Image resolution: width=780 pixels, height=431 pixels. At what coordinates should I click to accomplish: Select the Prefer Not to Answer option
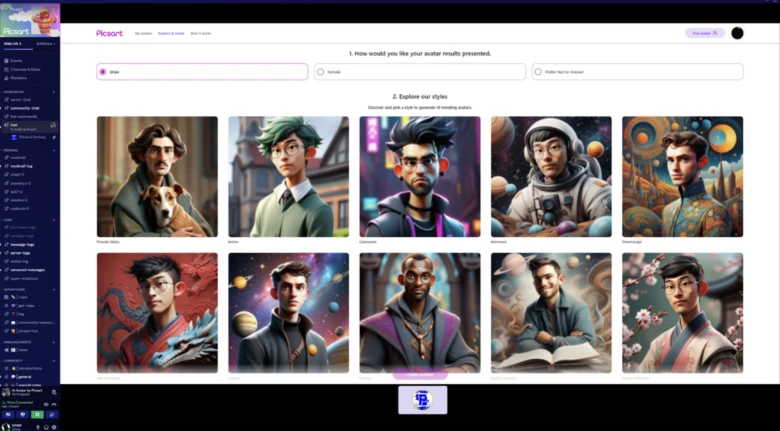539,72
